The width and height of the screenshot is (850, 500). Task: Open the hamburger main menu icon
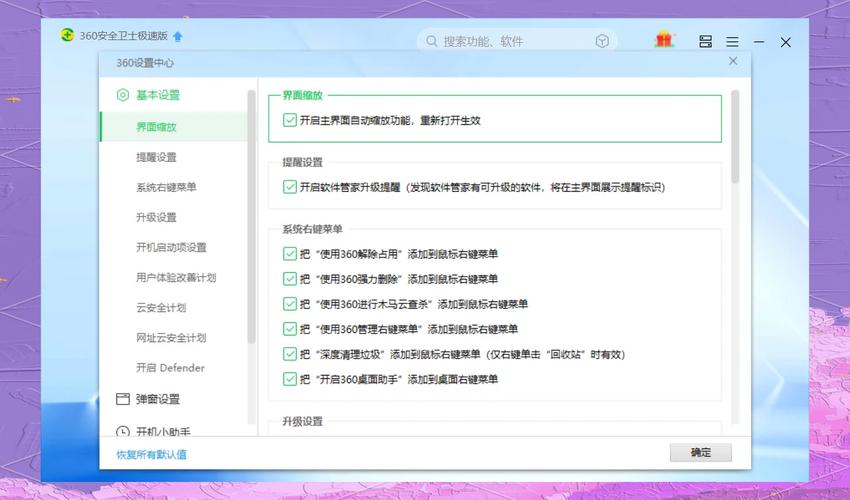732,42
